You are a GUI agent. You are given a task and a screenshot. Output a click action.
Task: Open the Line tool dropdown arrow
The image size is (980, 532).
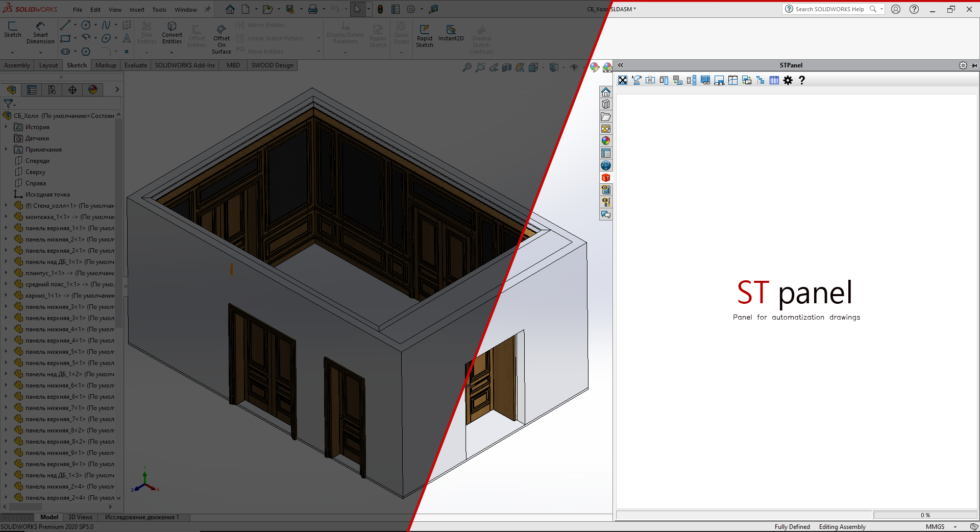pos(75,25)
